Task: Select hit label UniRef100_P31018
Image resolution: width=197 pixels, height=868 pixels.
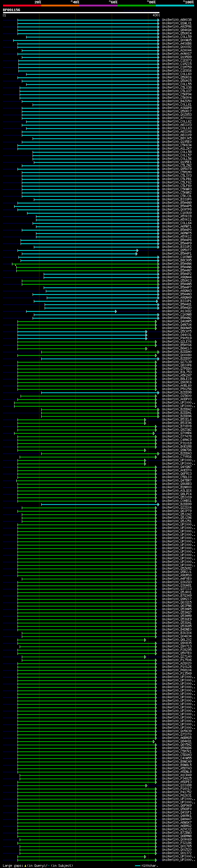Action: (x=177, y=443)
